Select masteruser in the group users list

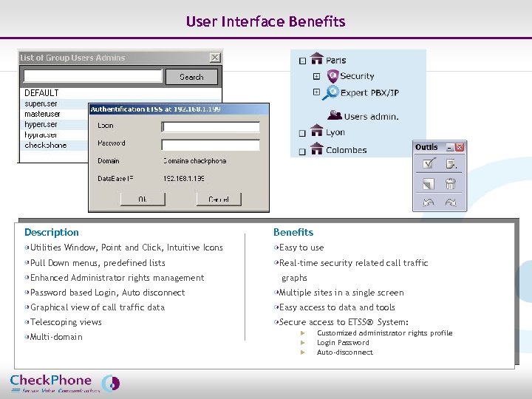[42, 114]
